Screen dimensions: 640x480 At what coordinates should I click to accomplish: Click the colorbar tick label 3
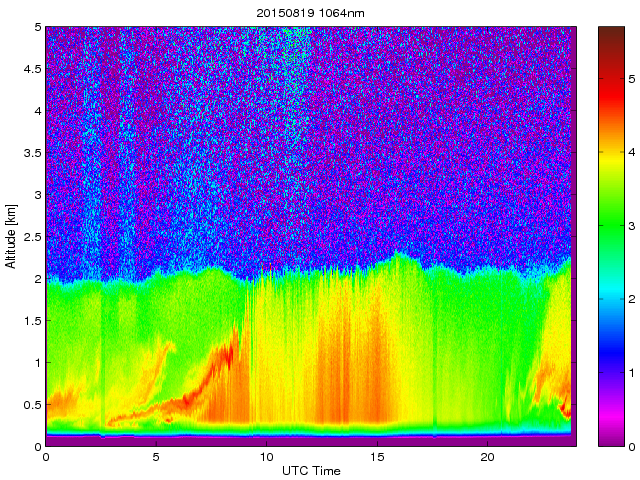630,227
